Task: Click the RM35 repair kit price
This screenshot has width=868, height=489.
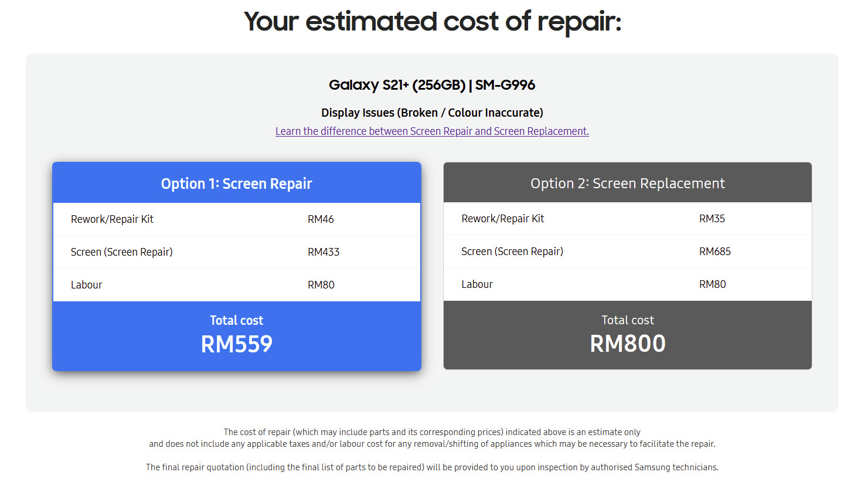Action: click(712, 219)
